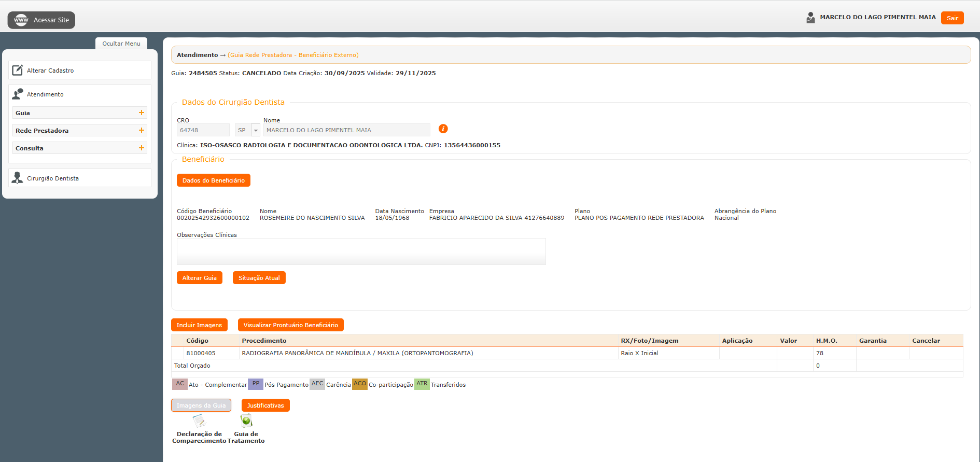Click the orange info icon beside Nome

pyautogui.click(x=443, y=129)
